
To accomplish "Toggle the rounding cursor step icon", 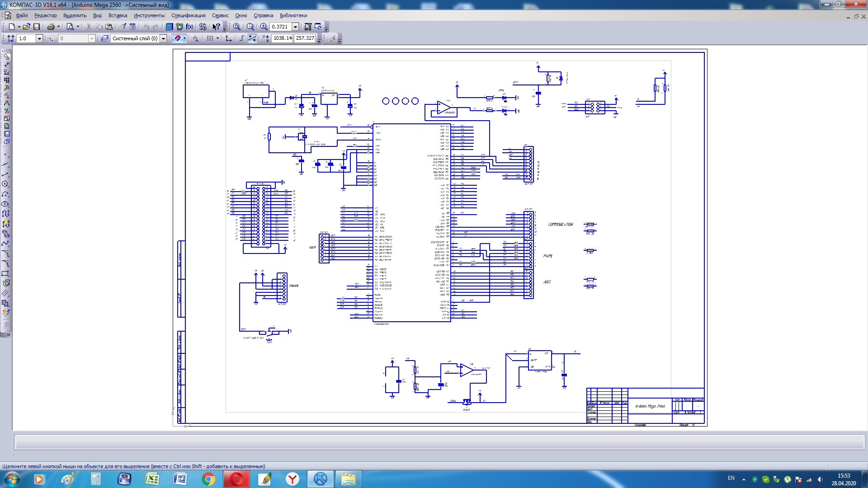I will point(252,38).
